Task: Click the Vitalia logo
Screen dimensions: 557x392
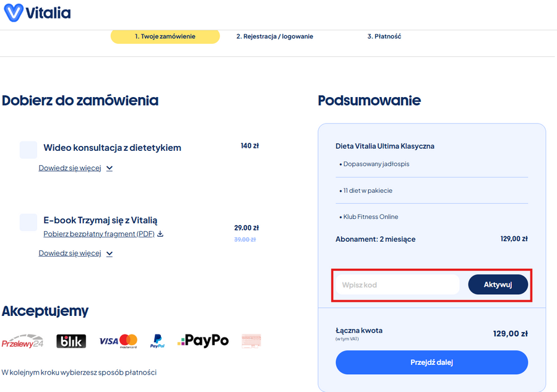Action: pos(37,12)
